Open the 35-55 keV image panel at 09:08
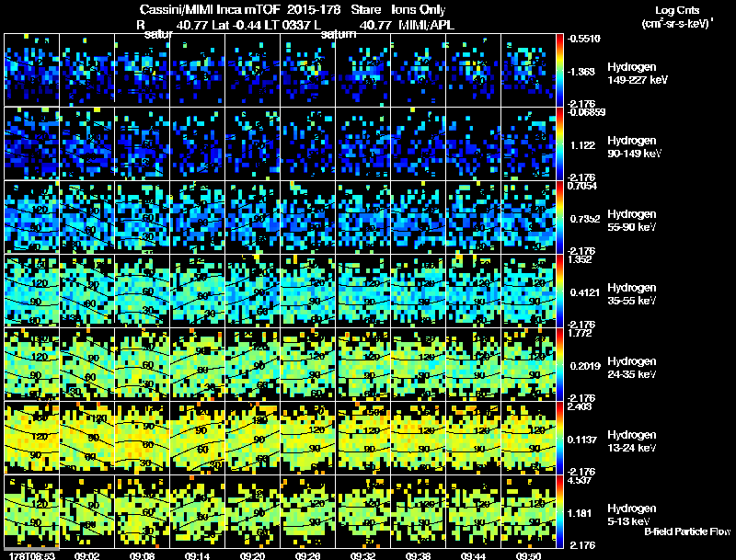 143,291
